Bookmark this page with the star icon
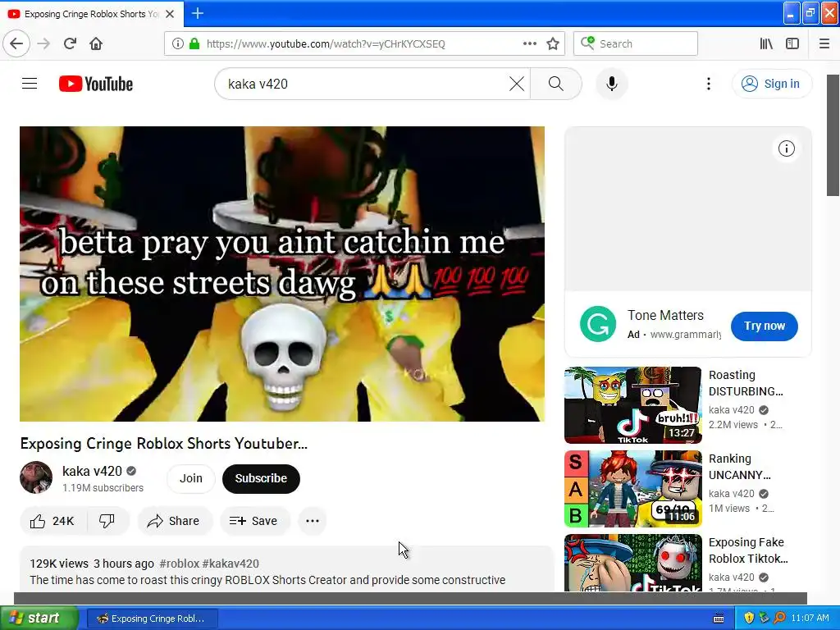840x630 pixels. pos(553,43)
